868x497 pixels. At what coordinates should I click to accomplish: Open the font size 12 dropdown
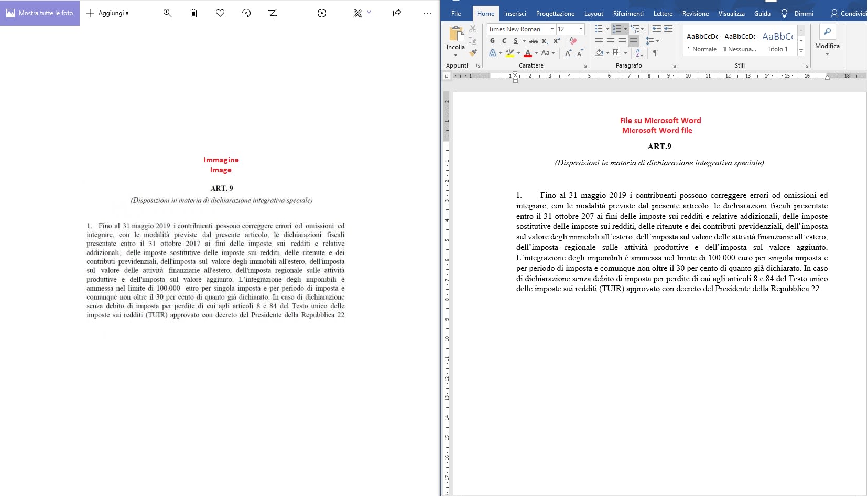click(581, 29)
